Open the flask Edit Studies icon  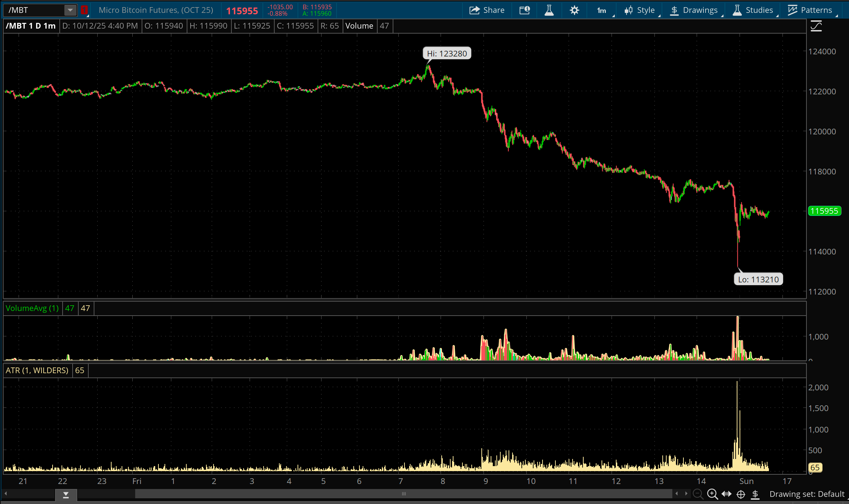(549, 10)
